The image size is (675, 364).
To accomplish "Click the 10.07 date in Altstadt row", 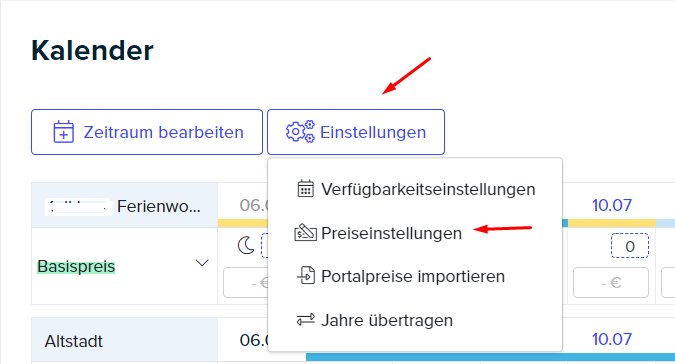I will (612, 339).
